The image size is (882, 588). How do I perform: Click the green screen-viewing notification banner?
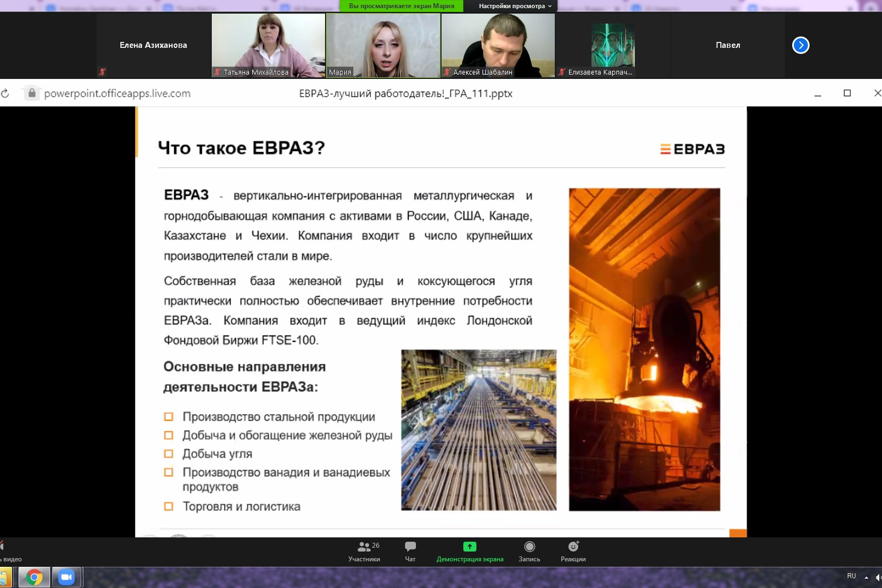[401, 6]
